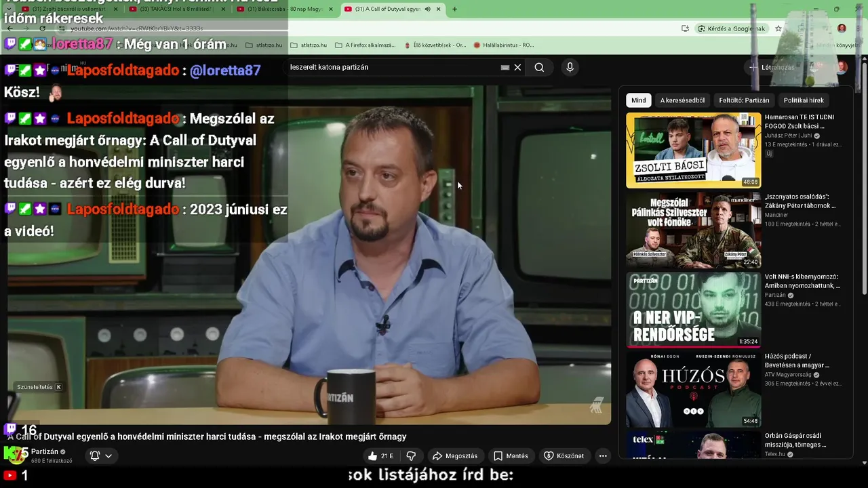This screenshot has width=868, height=488.
Task: Open Hamarosan TE IS TUDNI FOGOD video title
Action: tap(800, 121)
